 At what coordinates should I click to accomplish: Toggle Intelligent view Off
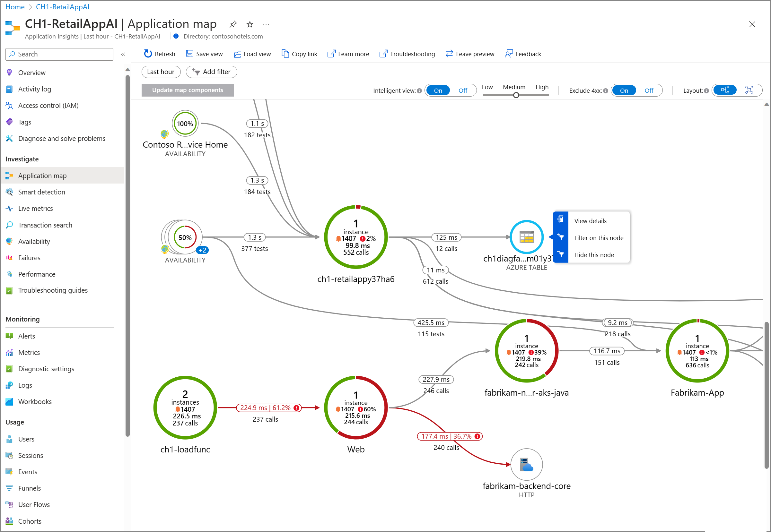pos(463,90)
